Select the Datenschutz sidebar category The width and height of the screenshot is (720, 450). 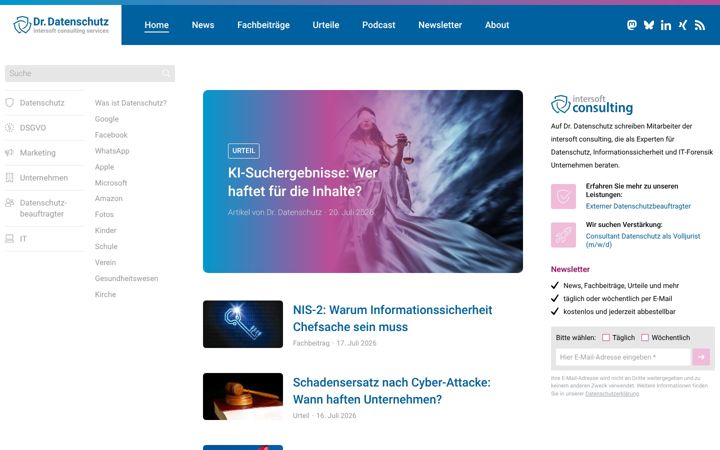(42, 103)
